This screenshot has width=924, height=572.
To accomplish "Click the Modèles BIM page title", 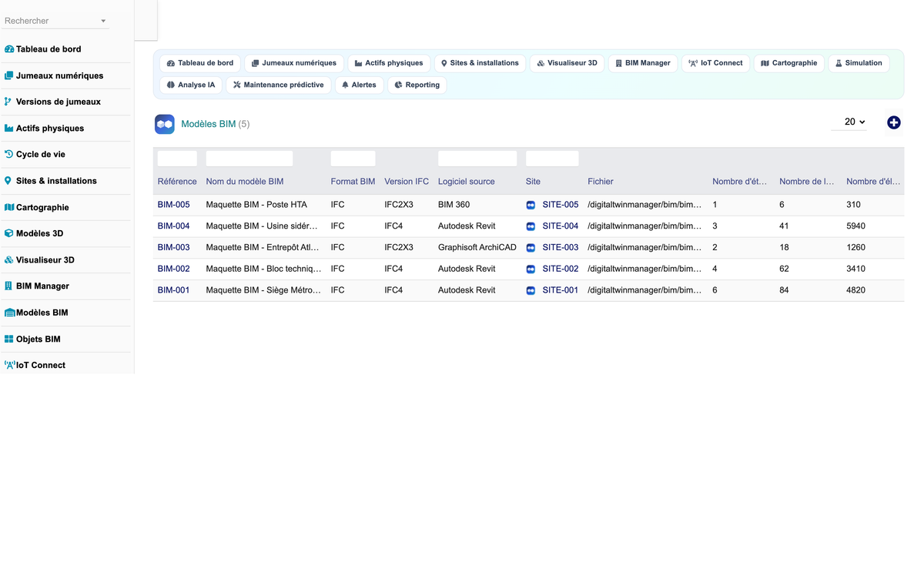I will pos(209,124).
